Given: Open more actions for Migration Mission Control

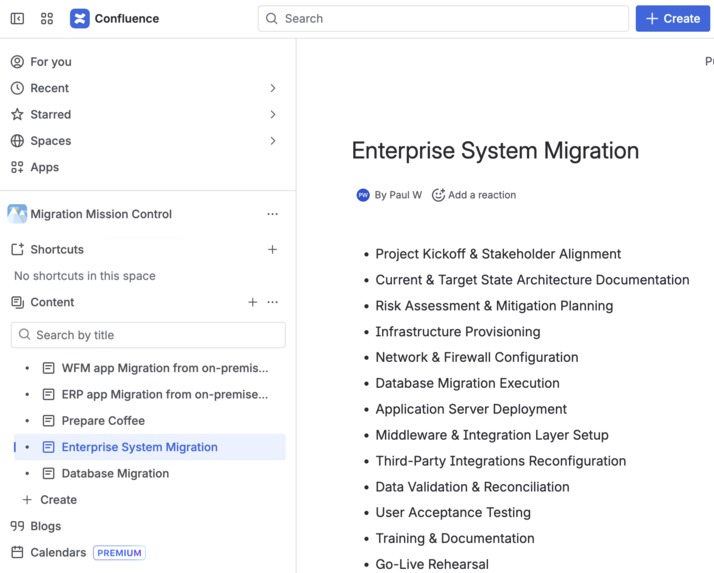Looking at the screenshot, I should (x=272, y=214).
